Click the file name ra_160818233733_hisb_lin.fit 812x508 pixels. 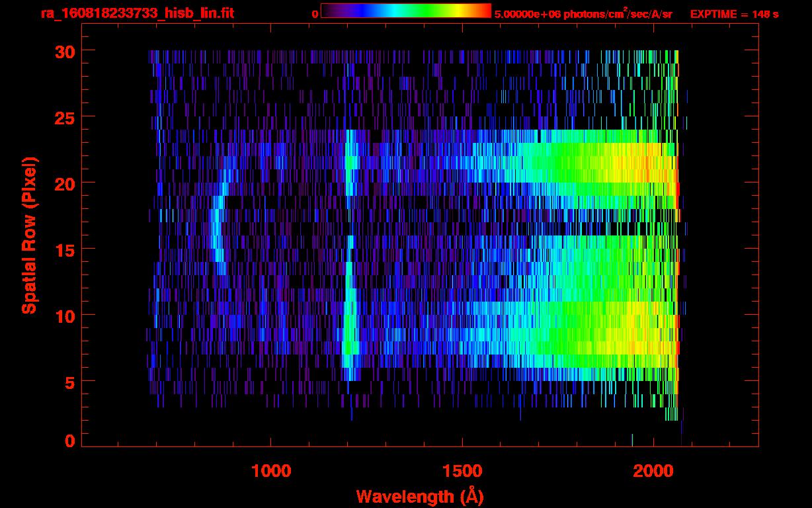137,13
